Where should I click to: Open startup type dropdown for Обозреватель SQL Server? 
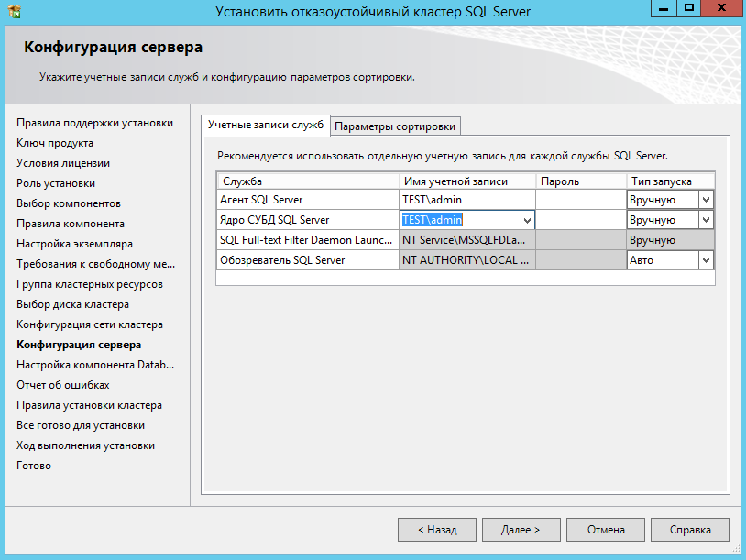point(706,260)
